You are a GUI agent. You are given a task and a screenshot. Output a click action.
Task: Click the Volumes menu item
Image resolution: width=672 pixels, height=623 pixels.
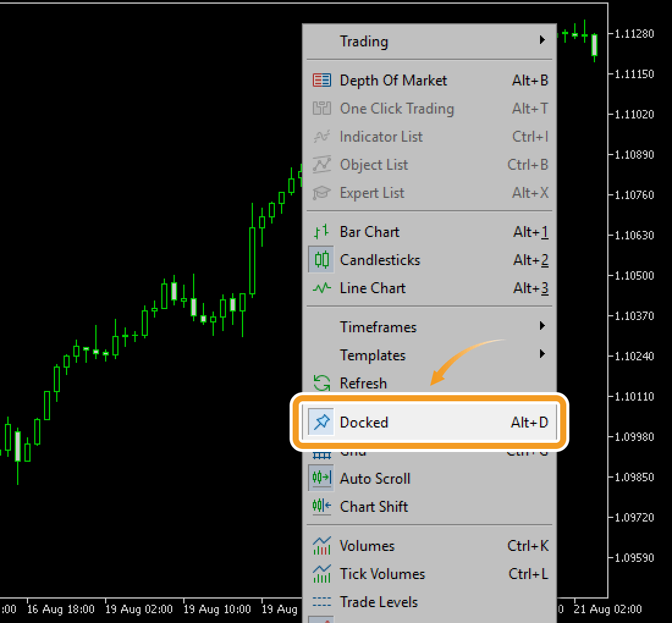(367, 545)
